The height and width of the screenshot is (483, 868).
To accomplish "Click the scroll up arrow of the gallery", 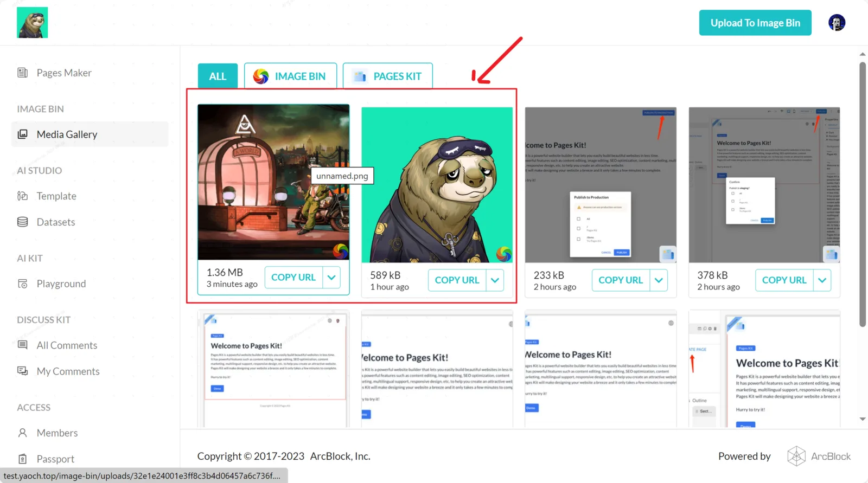I will 863,54.
